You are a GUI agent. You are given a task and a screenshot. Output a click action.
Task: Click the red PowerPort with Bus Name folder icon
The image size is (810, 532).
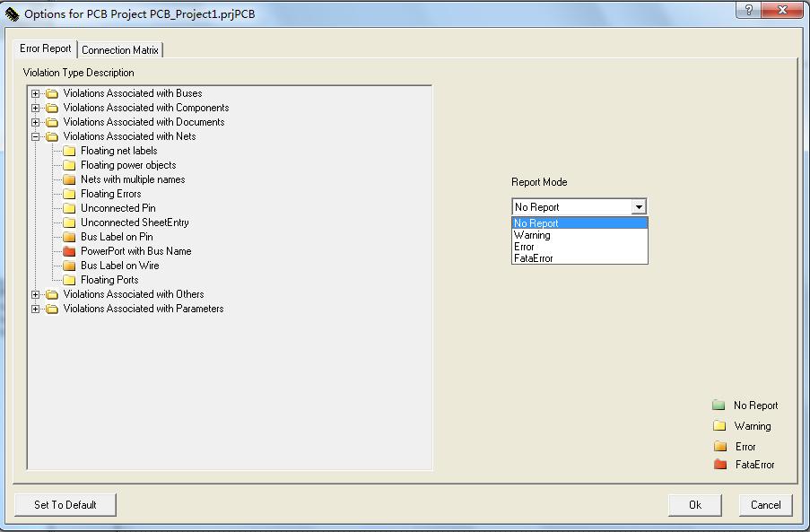69,251
